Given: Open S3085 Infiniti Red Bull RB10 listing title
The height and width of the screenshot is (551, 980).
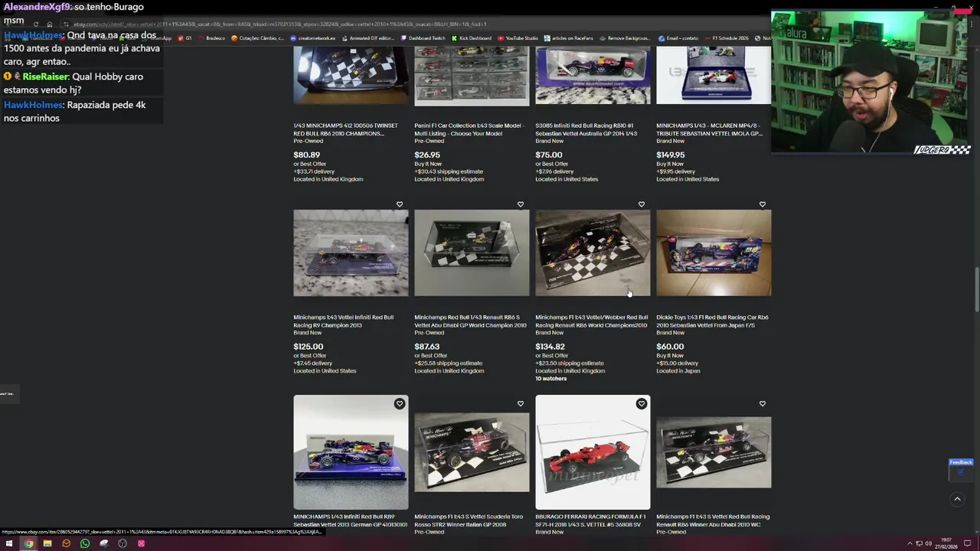Looking at the screenshot, I should 586,129.
